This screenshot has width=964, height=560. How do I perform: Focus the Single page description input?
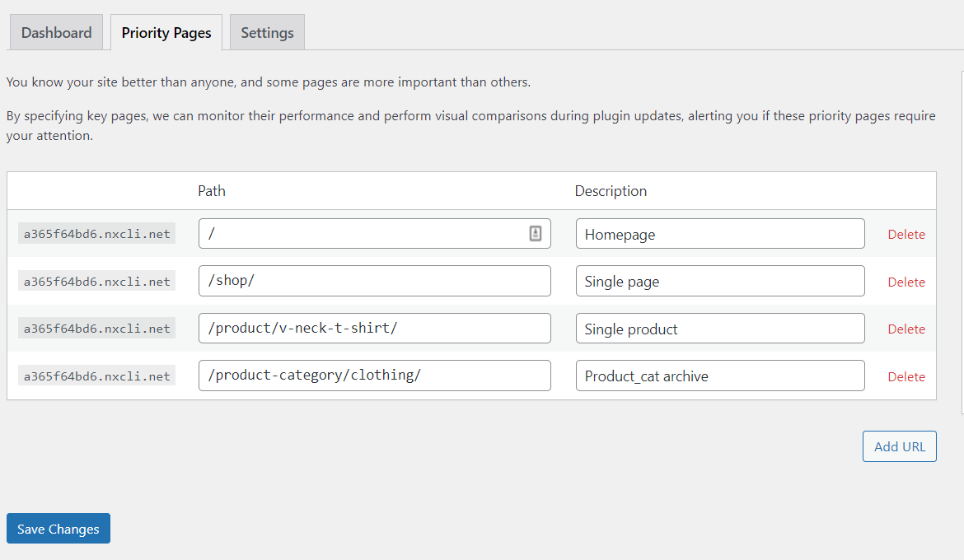[720, 281]
